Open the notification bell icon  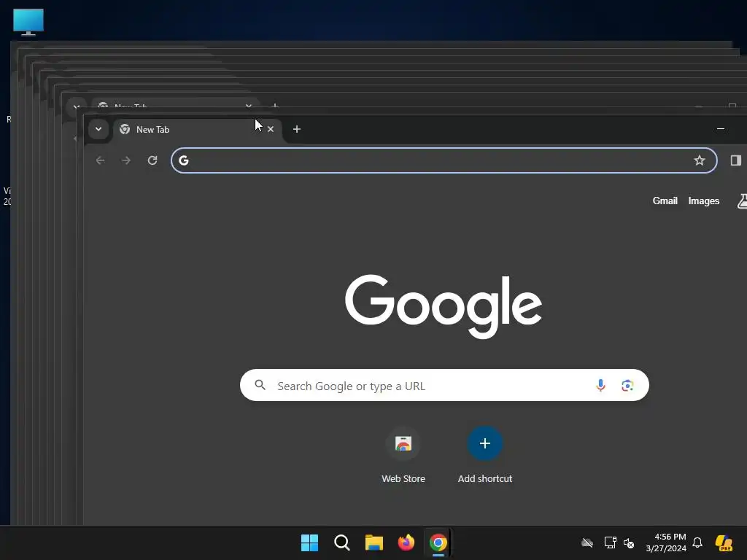pos(697,542)
